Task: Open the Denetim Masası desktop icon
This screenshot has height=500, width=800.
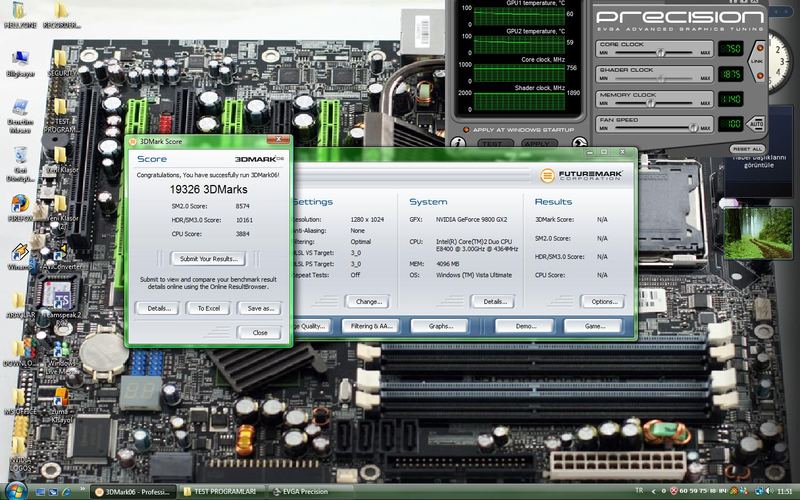Action: 20,115
